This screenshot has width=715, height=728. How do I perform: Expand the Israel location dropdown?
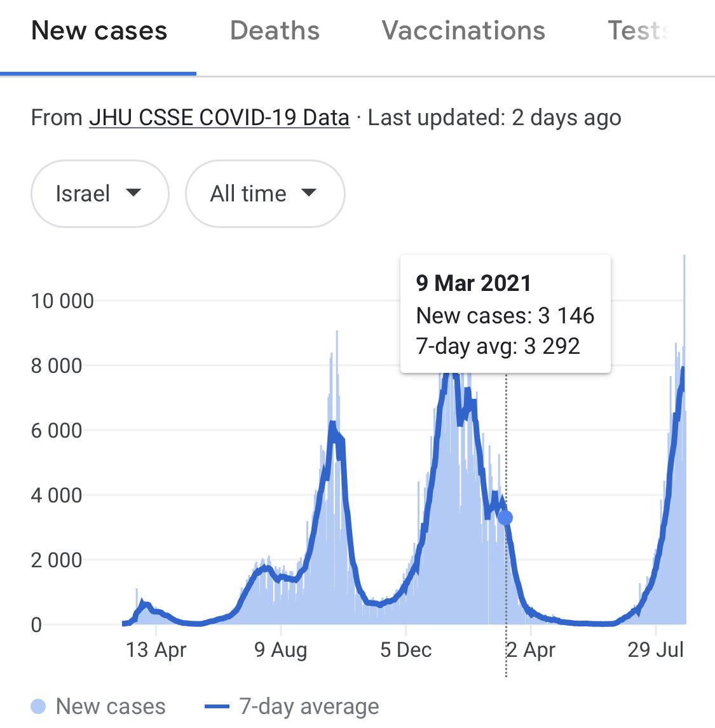(100, 194)
